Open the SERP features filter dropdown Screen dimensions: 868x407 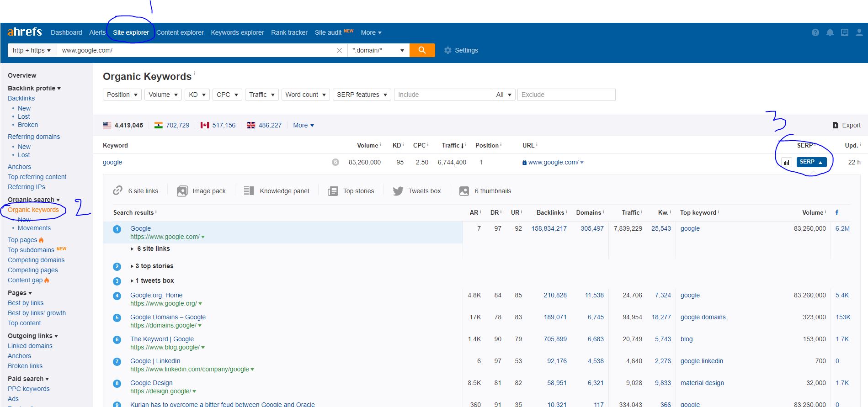pyautogui.click(x=362, y=95)
